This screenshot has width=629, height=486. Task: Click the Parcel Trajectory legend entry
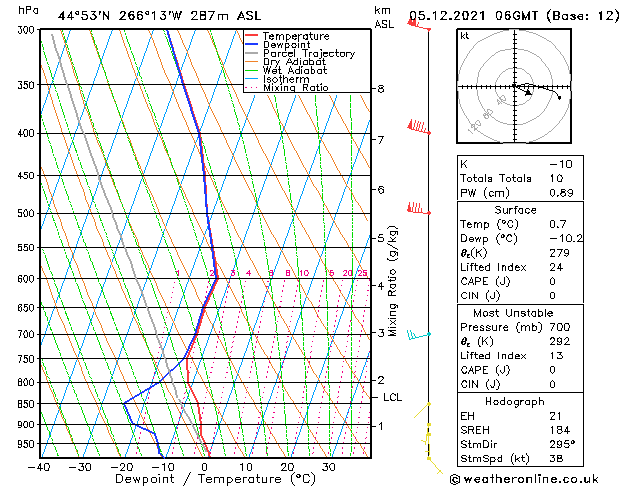[x=300, y=53]
